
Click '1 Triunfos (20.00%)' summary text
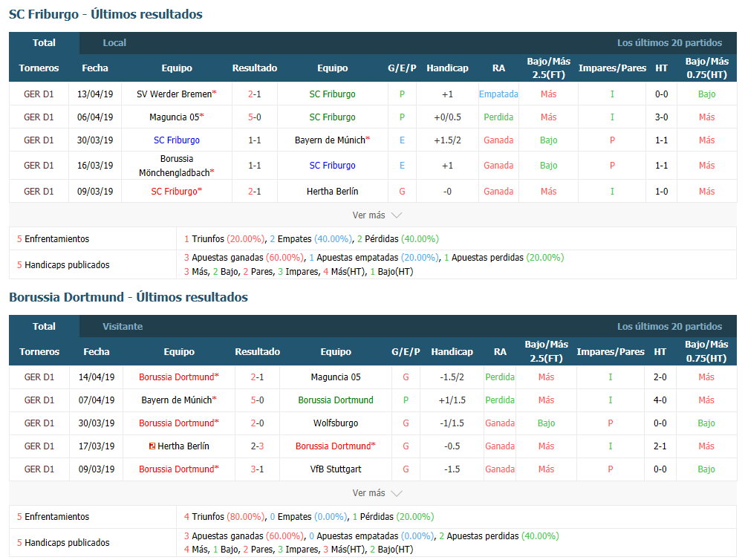[224, 239]
